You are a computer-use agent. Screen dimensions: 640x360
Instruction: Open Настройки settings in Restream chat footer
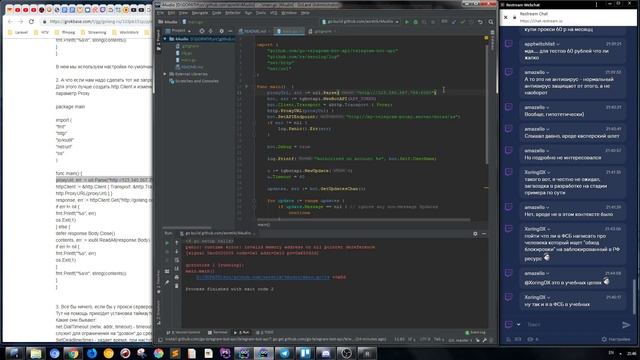616,340
